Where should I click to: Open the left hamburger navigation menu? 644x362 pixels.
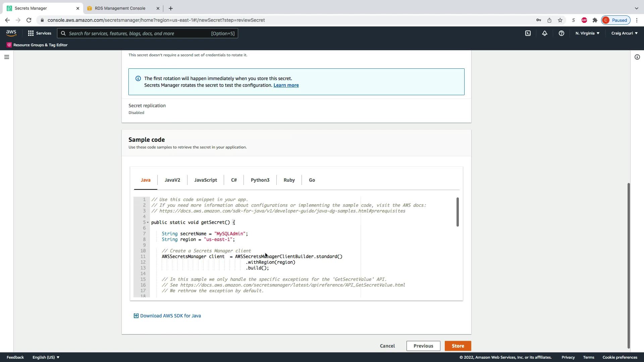click(6, 57)
